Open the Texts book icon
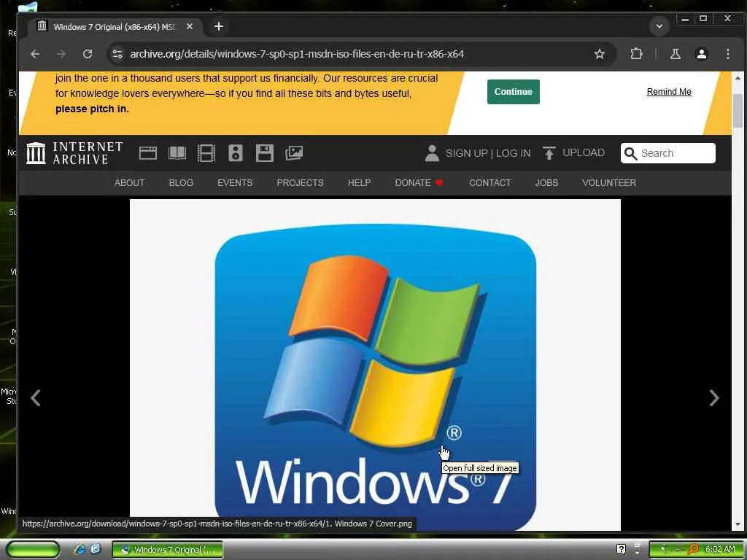Screen dimensions: 747x560 pyautogui.click(x=177, y=153)
